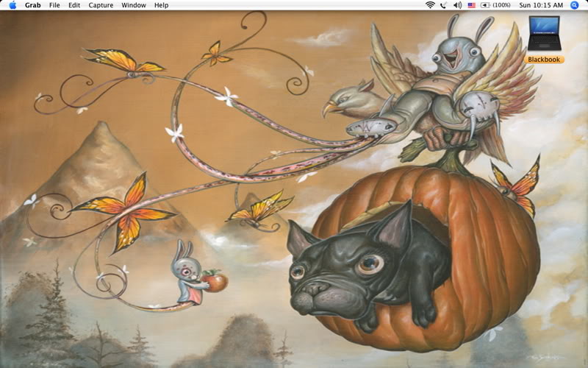Open the Grab application menu
This screenshot has width=588, height=368.
[32, 5]
